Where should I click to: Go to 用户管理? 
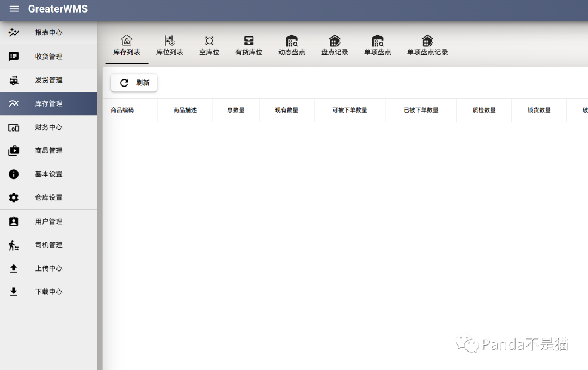(49, 221)
